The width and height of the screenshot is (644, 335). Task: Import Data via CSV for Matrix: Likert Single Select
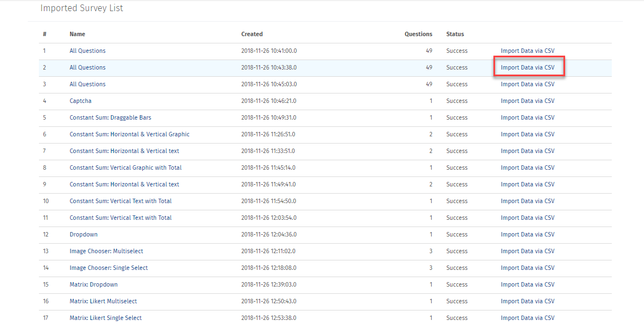coord(528,318)
